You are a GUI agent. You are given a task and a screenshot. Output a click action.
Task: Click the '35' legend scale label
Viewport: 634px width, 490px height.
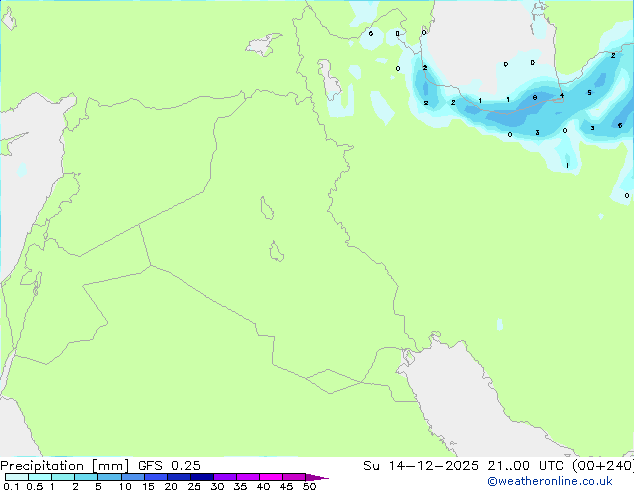click(241, 486)
